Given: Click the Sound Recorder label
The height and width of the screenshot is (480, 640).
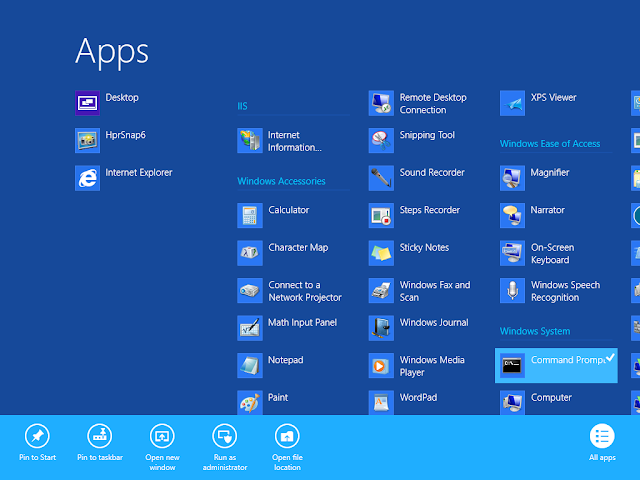Looking at the screenshot, I should [432, 173].
